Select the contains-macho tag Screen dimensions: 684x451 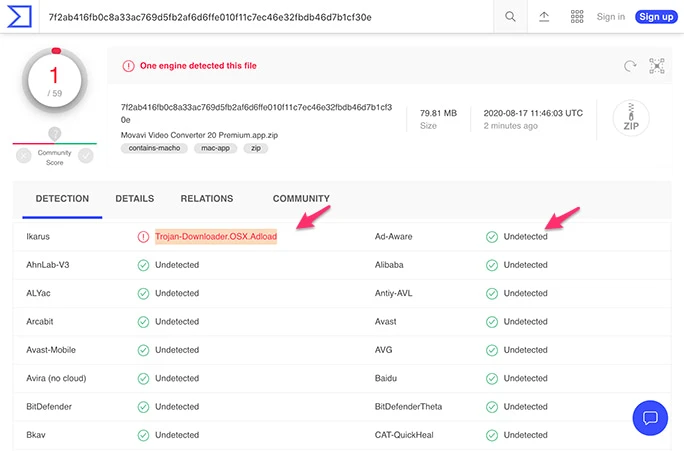point(154,148)
